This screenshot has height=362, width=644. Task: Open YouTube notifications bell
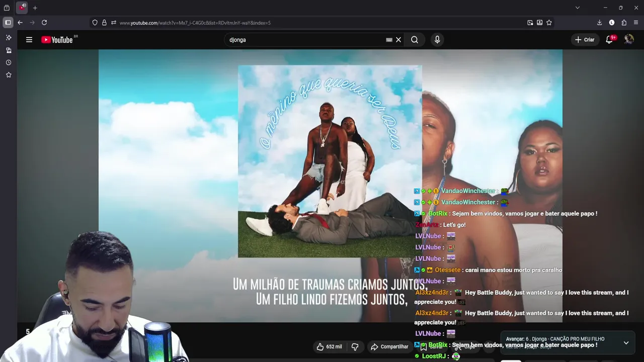[x=610, y=40]
